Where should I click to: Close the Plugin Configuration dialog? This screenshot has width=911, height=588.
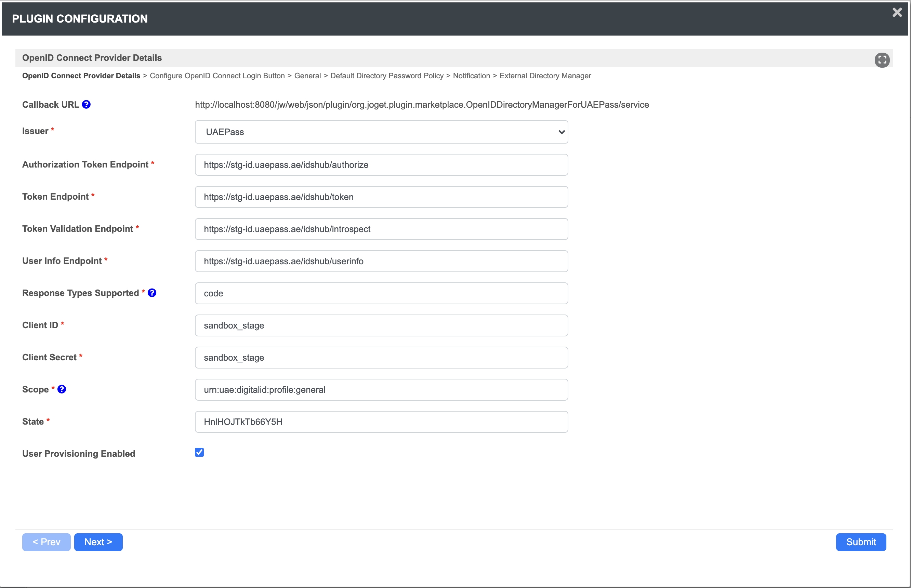coord(897,13)
